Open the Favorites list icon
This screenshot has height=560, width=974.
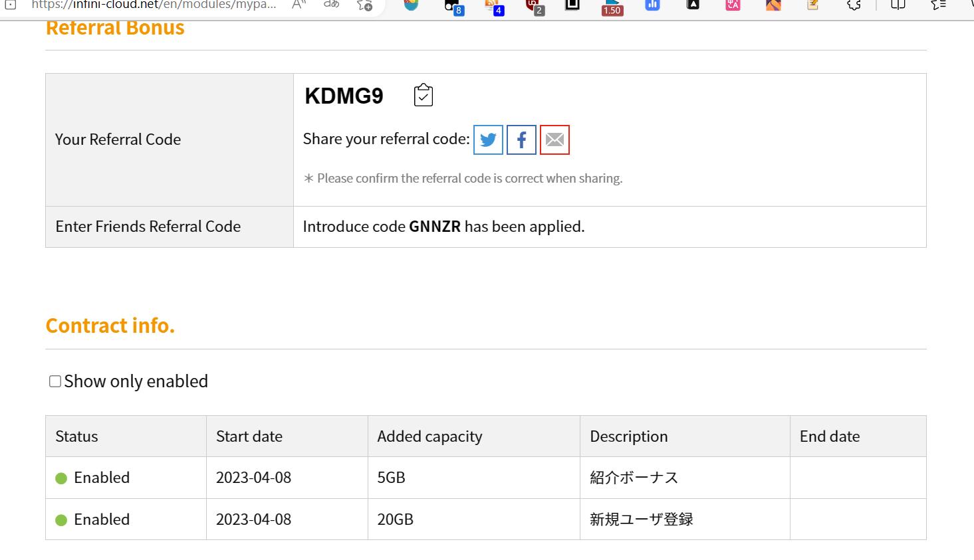tap(938, 5)
